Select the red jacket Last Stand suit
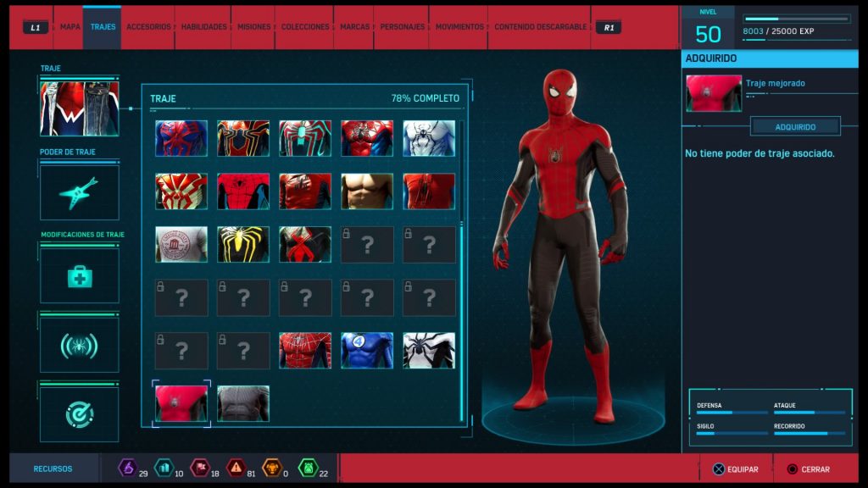This screenshot has height=488, width=868. 305,191
